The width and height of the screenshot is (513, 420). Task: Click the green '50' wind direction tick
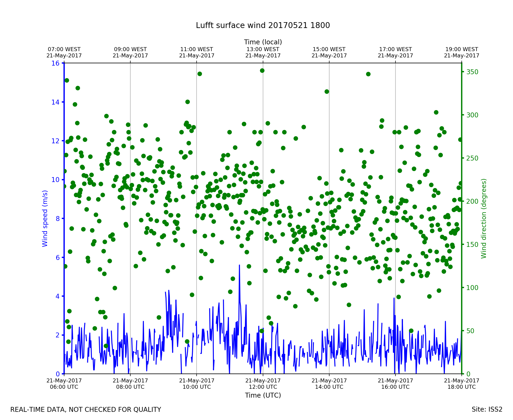click(471, 331)
